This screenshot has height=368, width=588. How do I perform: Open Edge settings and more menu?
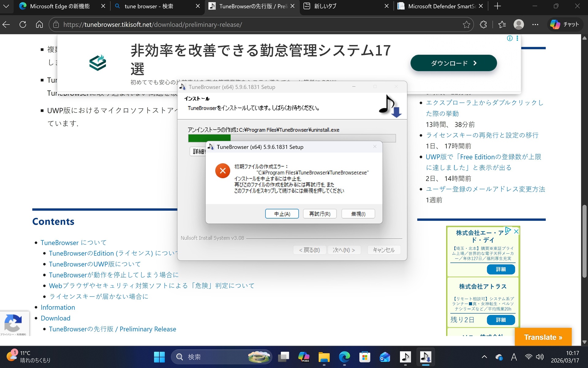pyautogui.click(x=535, y=25)
